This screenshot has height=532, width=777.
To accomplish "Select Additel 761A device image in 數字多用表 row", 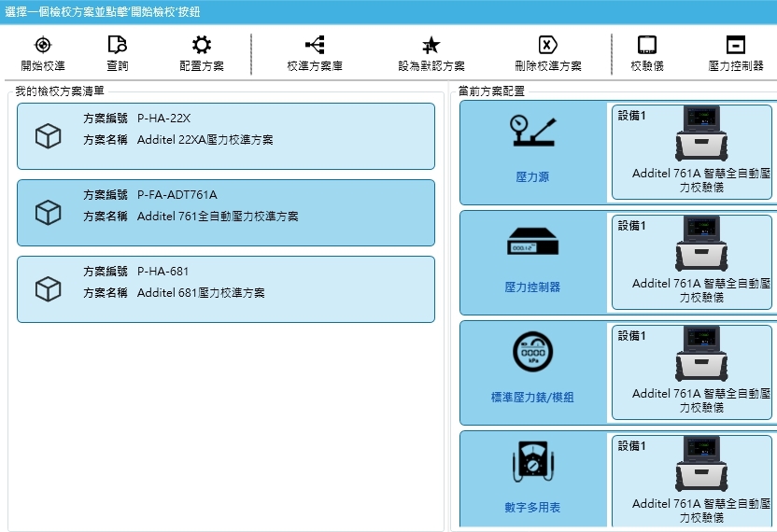I will [x=701, y=464].
